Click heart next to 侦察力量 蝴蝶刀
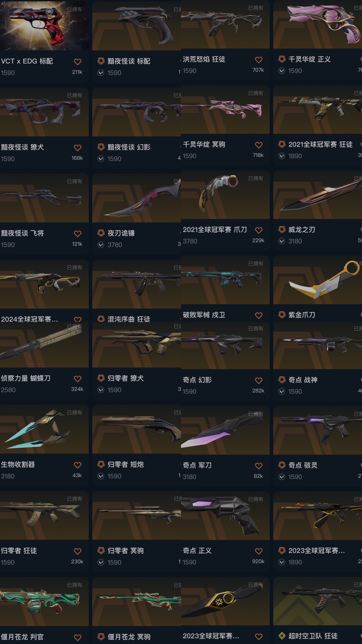The height and width of the screenshot is (644, 362). tap(78, 379)
